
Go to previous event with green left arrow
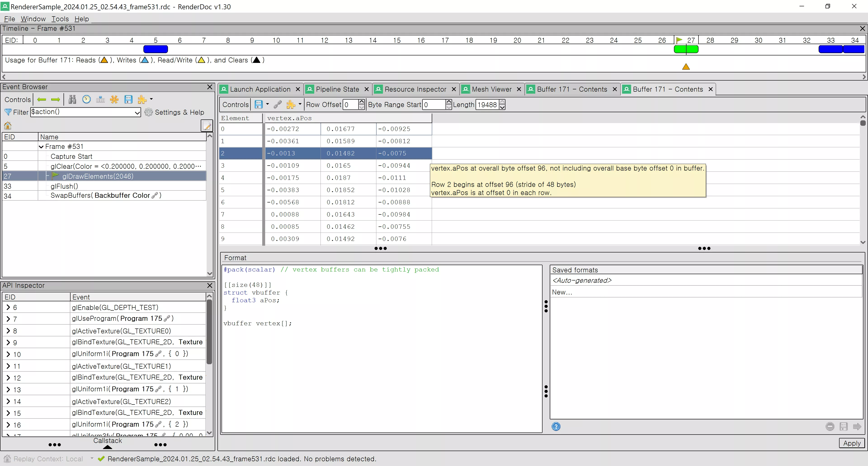42,100
